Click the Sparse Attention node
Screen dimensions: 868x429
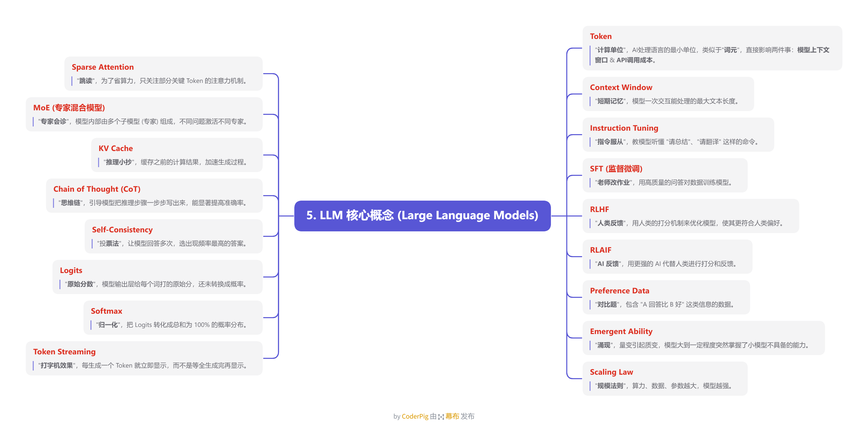click(x=103, y=67)
